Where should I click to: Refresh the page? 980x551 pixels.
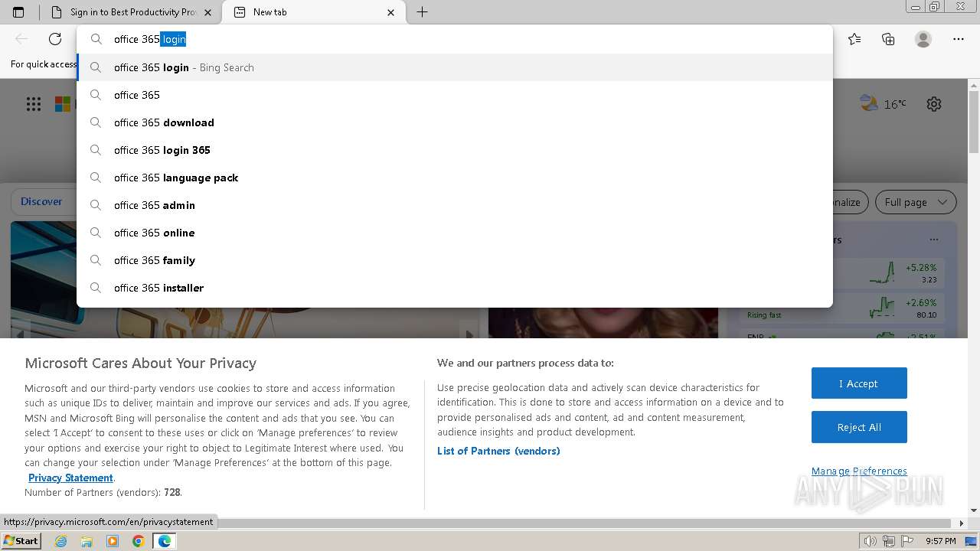tap(55, 39)
